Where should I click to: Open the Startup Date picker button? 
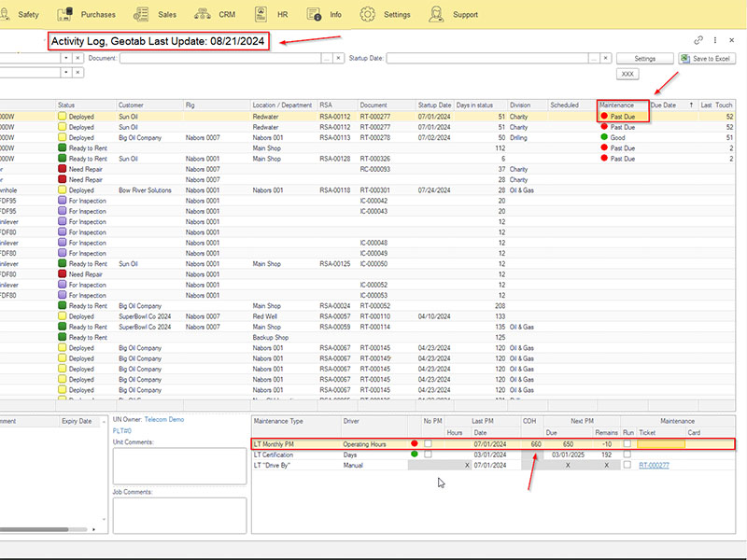tap(594, 58)
